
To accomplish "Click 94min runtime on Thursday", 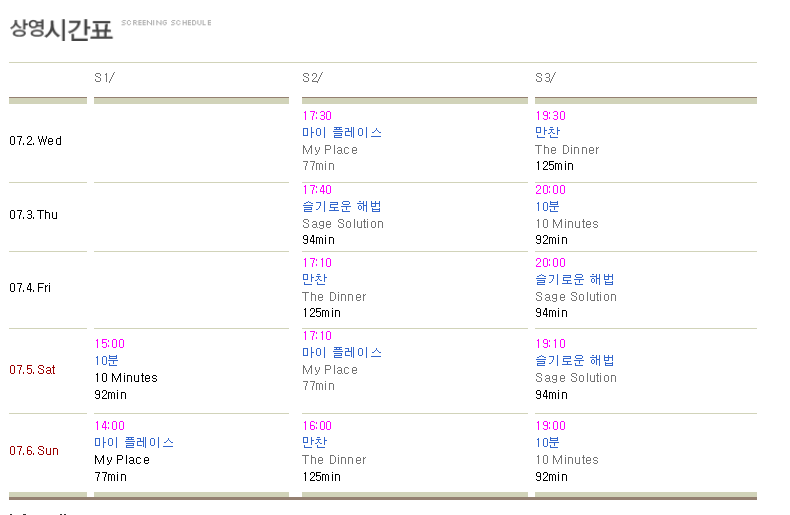I will 318,240.
